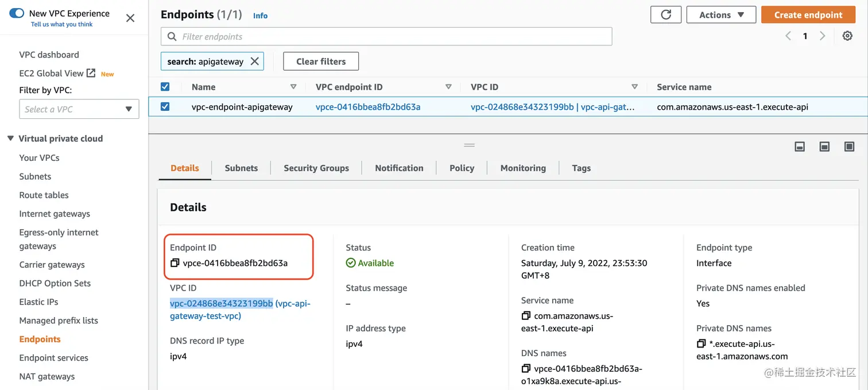
Task: Uncheck the vpc-endpoint-apigateway row checkbox
Action: (165, 106)
